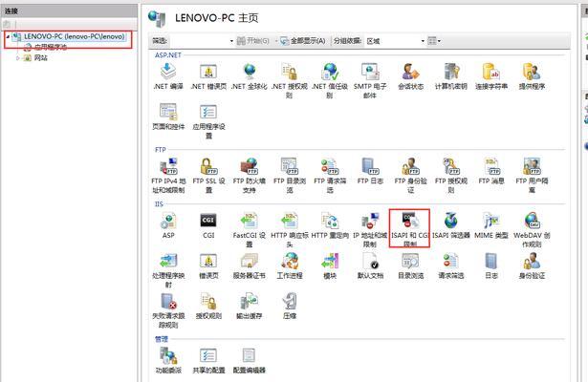
Task: Open FTP 日志 feature
Action: click(370, 171)
